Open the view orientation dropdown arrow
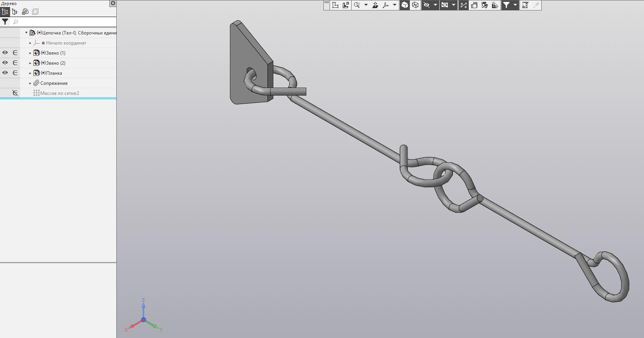Image resolution: width=644 pixels, height=338 pixels. (x=395, y=5)
